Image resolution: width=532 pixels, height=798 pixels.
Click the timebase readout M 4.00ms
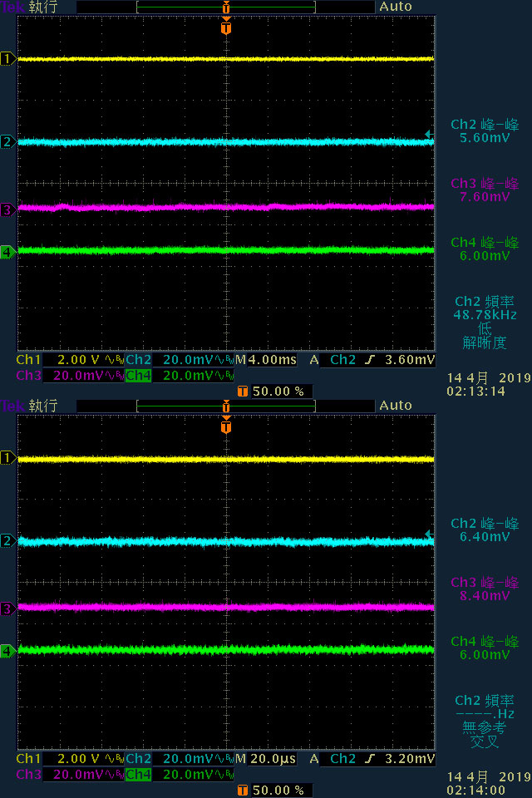[266, 360]
